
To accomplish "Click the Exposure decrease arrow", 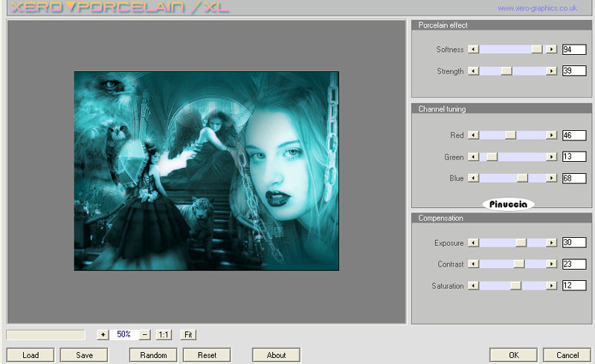I will pos(473,243).
